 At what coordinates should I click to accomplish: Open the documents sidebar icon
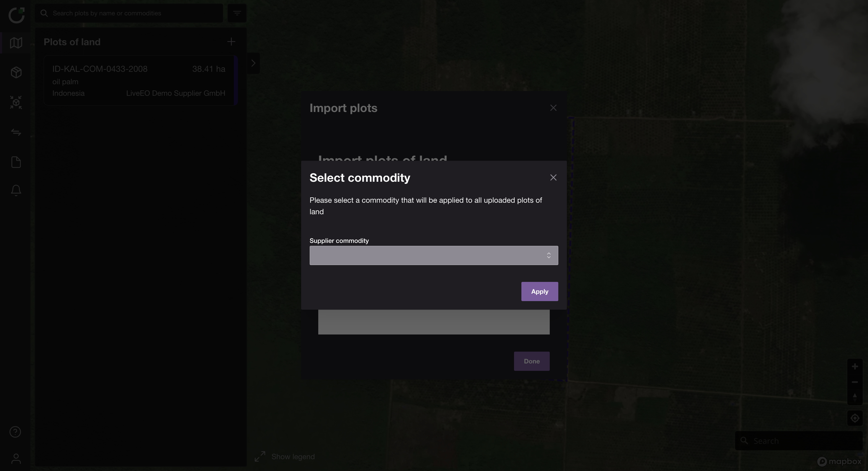click(x=16, y=162)
